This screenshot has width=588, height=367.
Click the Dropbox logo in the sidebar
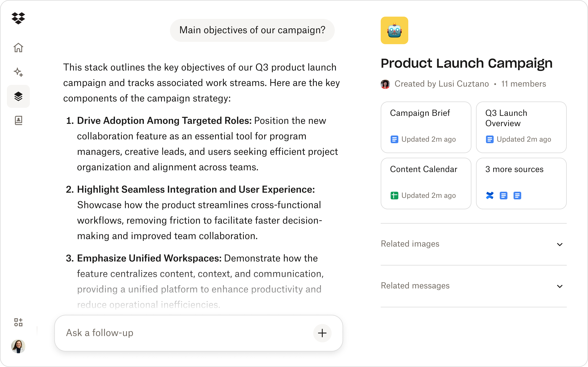18,18
